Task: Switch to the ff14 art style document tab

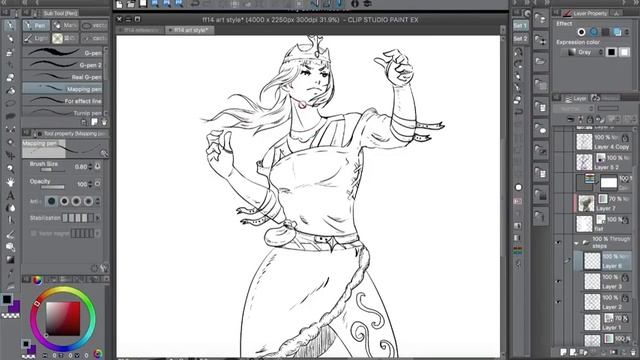Action: (x=190, y=30)
